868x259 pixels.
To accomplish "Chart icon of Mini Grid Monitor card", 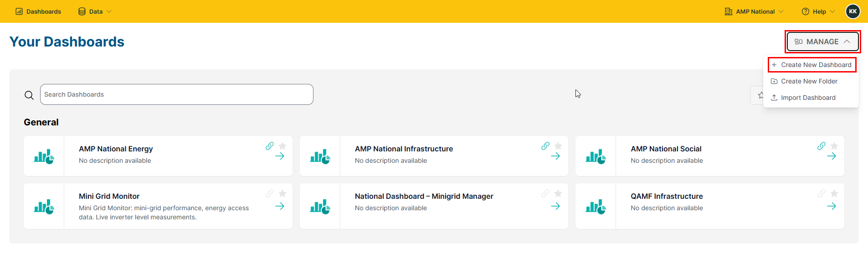I will 44,207.
